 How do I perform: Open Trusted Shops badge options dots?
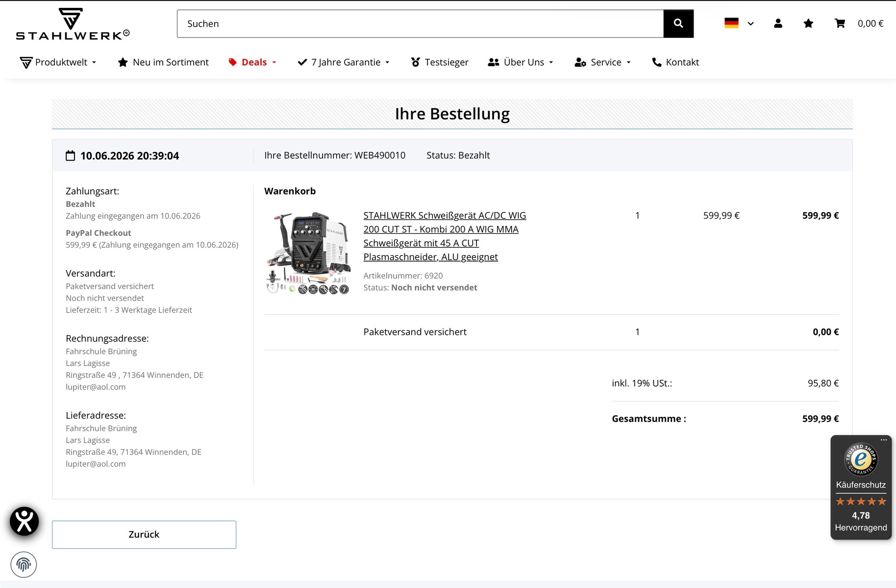click(884, 440)
